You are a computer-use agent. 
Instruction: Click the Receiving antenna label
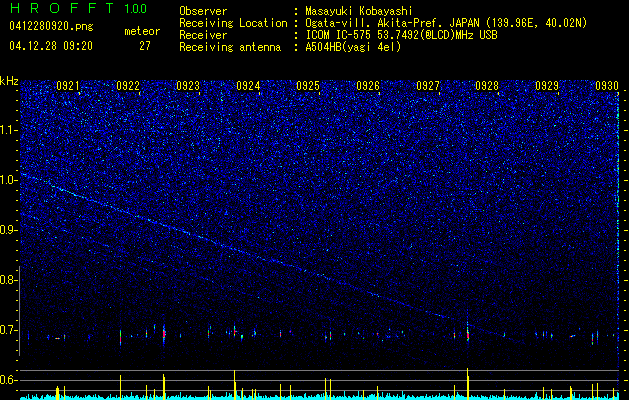[x=230, y=47]
